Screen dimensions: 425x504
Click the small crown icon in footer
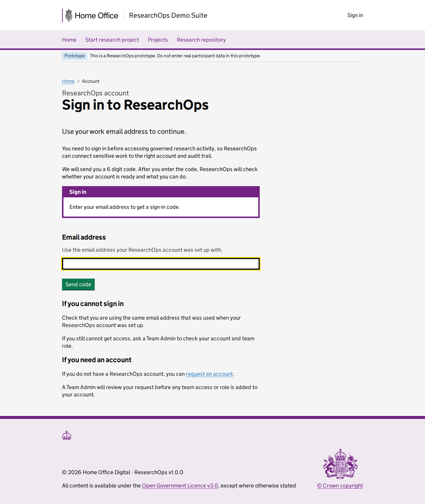(x=67, y=435)
